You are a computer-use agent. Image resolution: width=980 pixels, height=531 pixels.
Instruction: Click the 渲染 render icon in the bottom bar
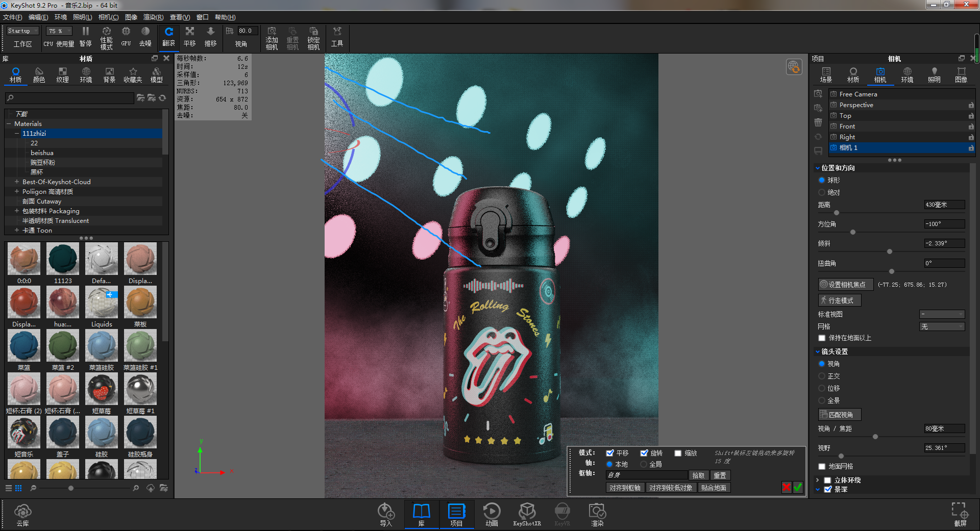point(597,514)
